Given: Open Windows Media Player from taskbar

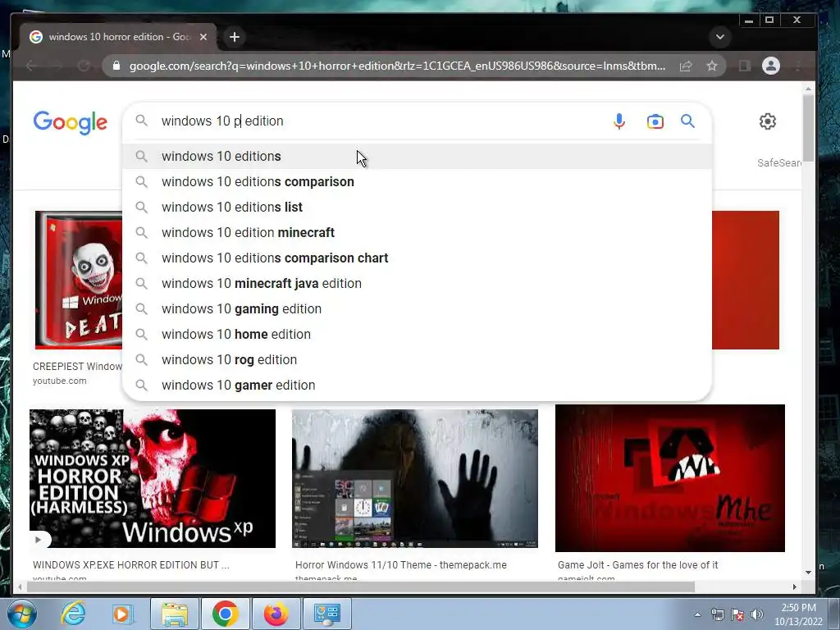Looking at the screenshot, I should pos(121,614).
